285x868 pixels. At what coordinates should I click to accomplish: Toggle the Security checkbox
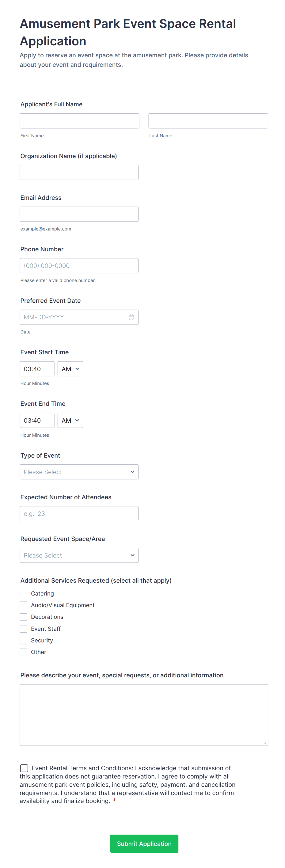coord(24,640)
